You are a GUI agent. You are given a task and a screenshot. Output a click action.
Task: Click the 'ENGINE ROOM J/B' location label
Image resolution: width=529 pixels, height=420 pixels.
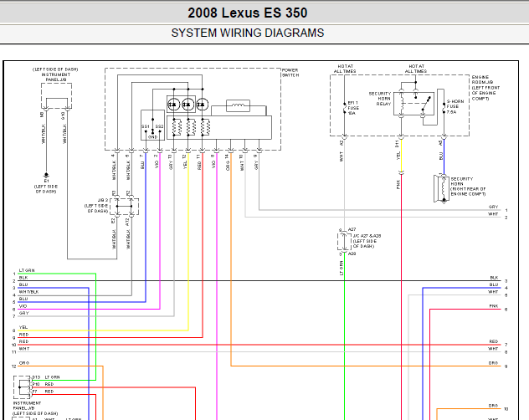(x=485, y=88)
